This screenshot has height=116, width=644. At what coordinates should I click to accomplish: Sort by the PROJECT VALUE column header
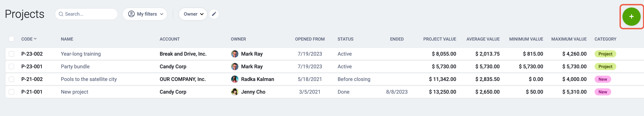[x=439, y=39]
